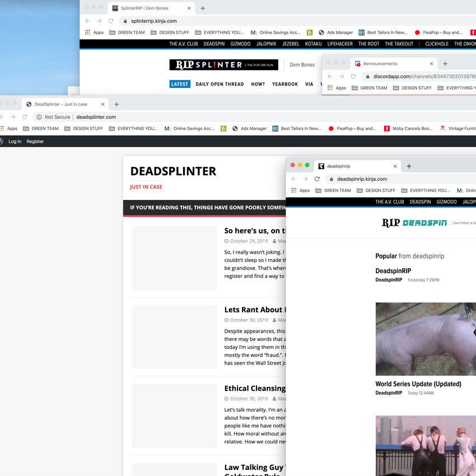This screenshot has width=476, height=476.
Task: Open Apps grid in SplinterRIP window bookmarks
Action: (94, 32)
